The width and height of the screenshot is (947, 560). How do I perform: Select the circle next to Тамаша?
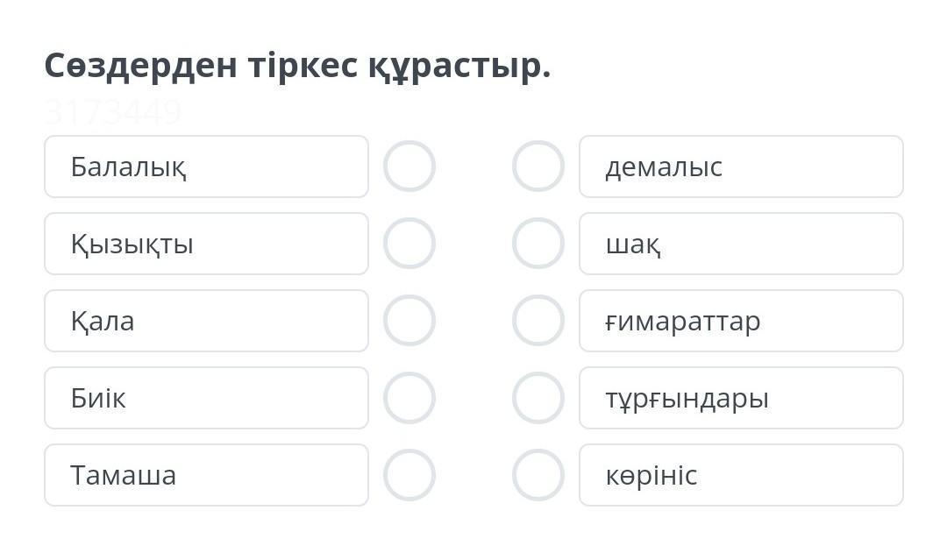409,475
